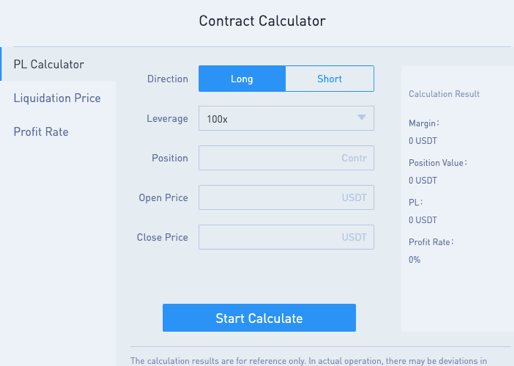Click the Leverage field label

[167, 118]
